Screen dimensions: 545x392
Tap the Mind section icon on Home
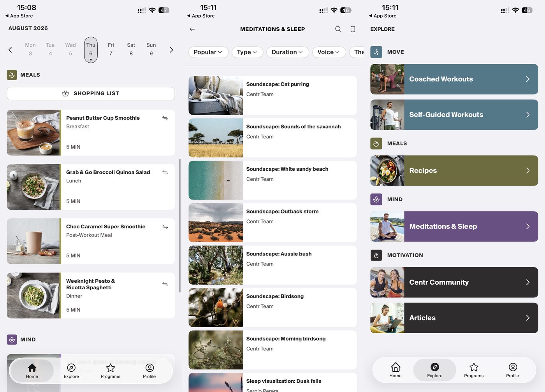click(12, 339)
